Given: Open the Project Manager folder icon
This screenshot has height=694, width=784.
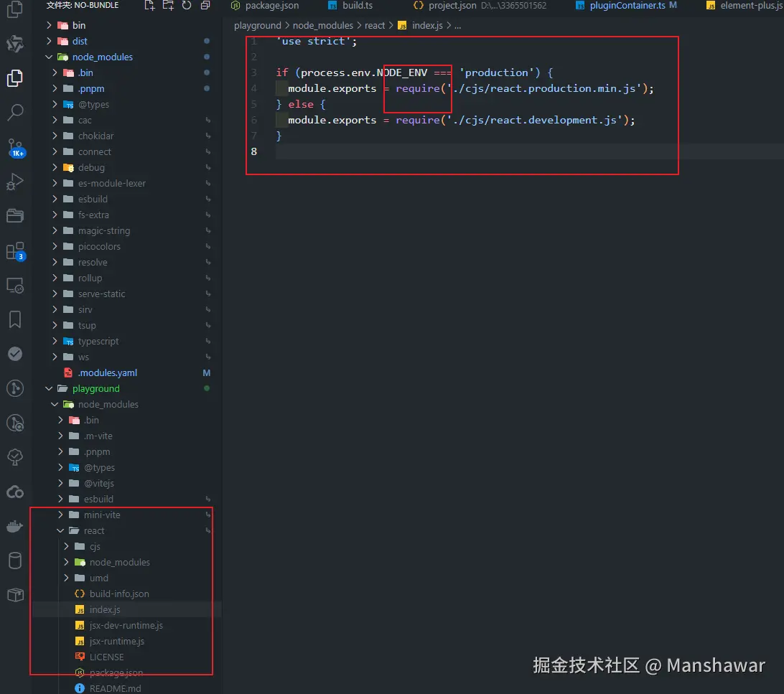Looking at the screenshot, I should [x=15, y=216].
